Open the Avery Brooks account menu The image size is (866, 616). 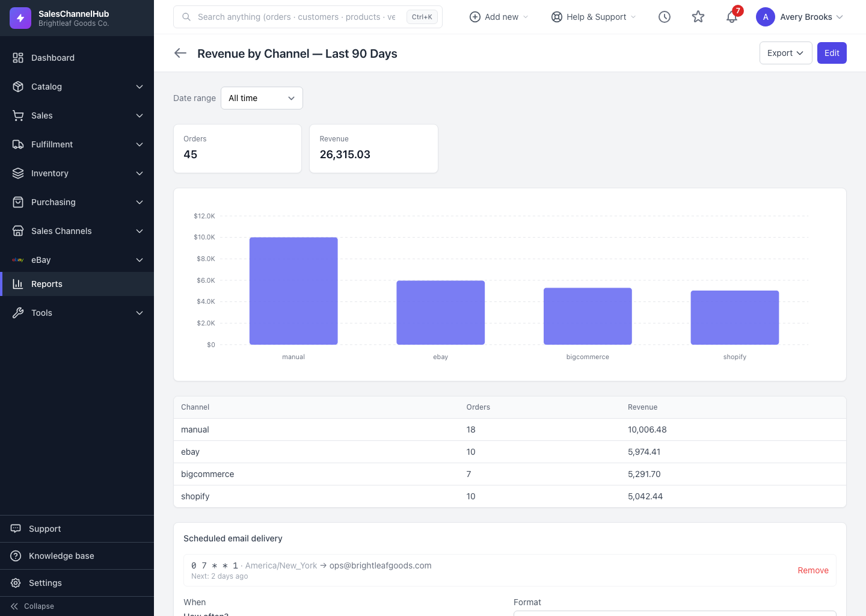(x=800, y=17)
